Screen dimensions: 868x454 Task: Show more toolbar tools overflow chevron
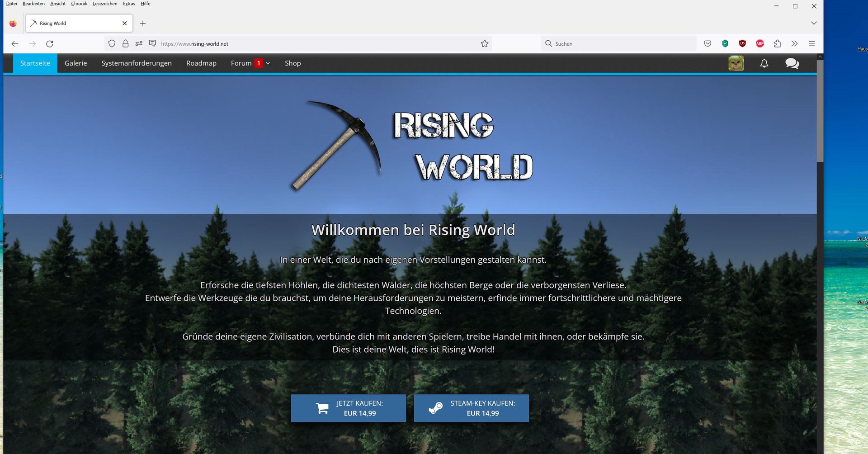point(794,44)
